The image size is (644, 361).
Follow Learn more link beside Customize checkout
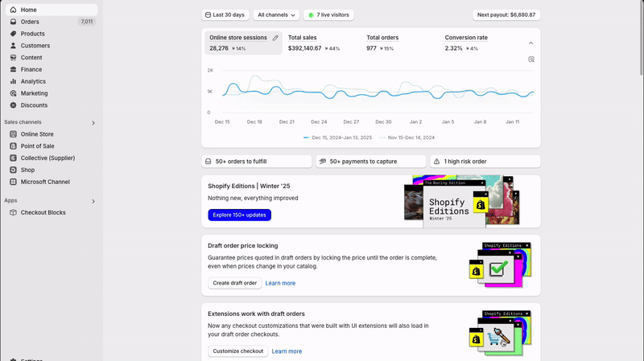click(287, 351)
